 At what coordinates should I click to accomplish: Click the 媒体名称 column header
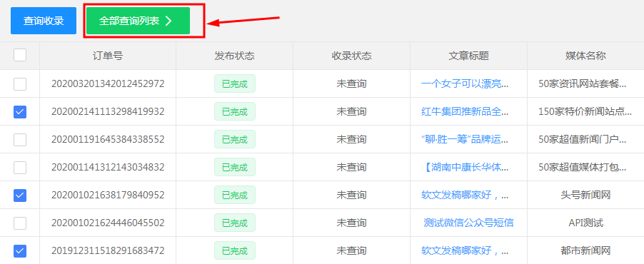tap(585, 56)
